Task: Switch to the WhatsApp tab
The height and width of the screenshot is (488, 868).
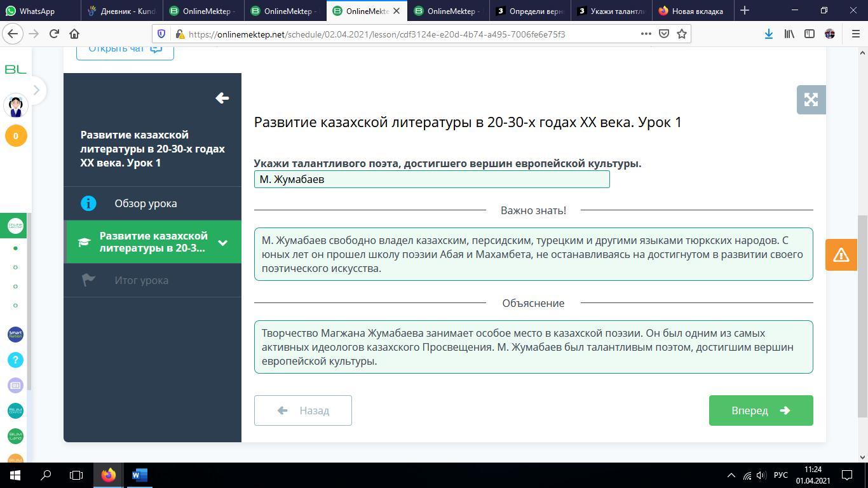Action: click(38, 11)
